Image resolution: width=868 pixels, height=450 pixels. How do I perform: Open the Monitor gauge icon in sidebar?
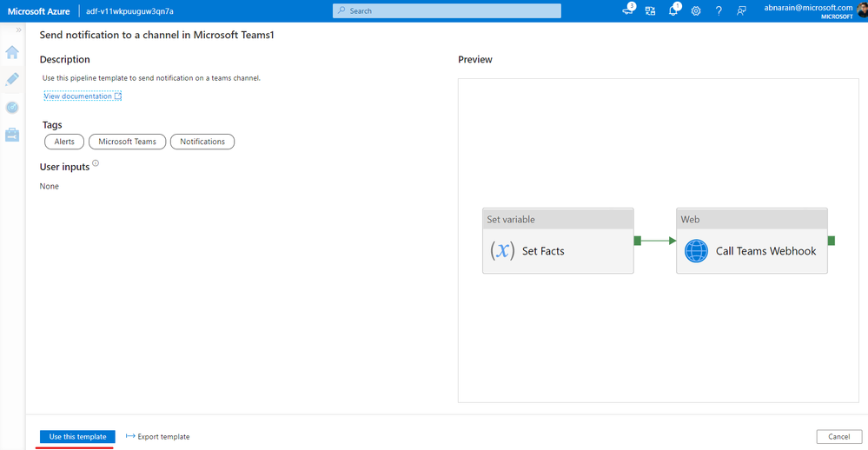tap(12, 108)
